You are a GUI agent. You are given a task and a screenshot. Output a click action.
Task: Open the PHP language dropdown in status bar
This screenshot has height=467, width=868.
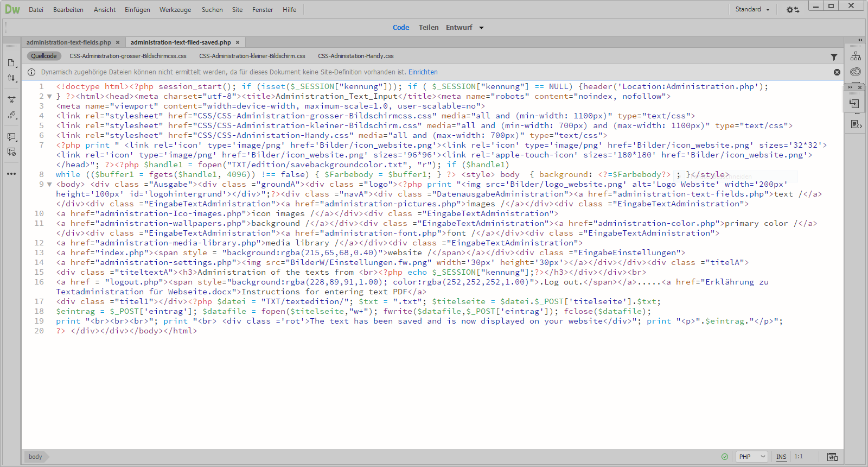point(752,457)
